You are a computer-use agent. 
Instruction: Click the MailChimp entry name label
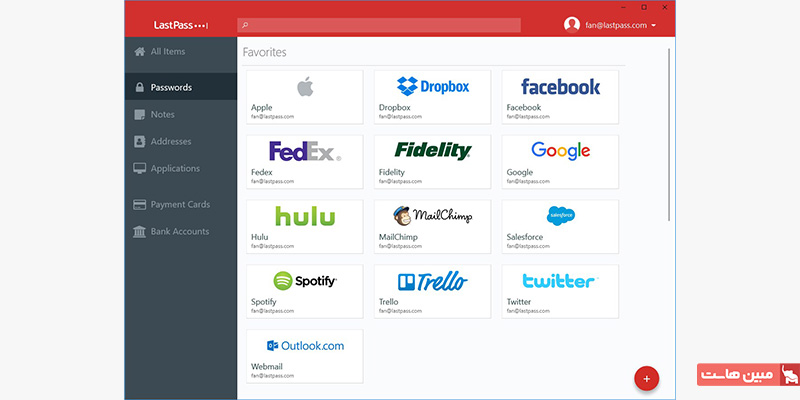point(398,237)
